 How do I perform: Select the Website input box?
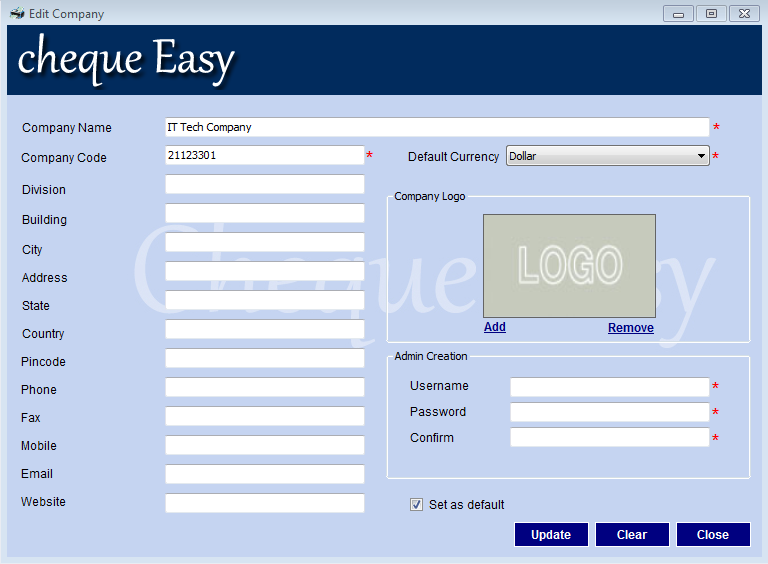click(x=264, y=503)
